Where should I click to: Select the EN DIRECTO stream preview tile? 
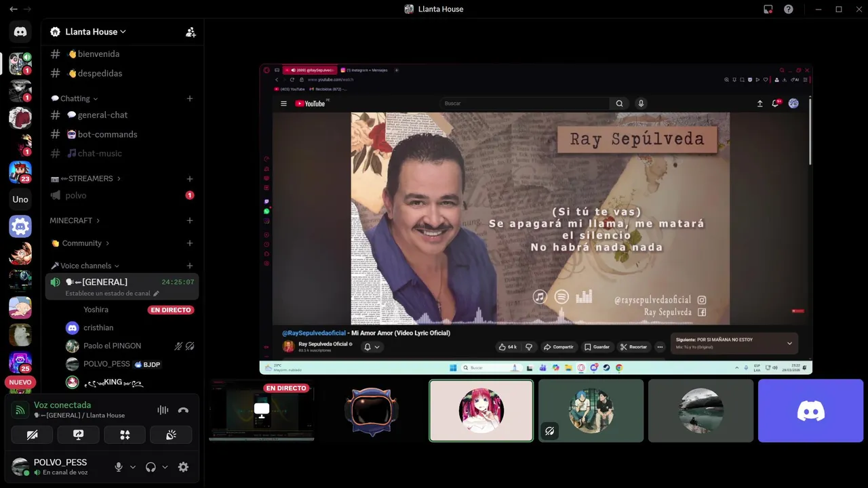[262, 411]
